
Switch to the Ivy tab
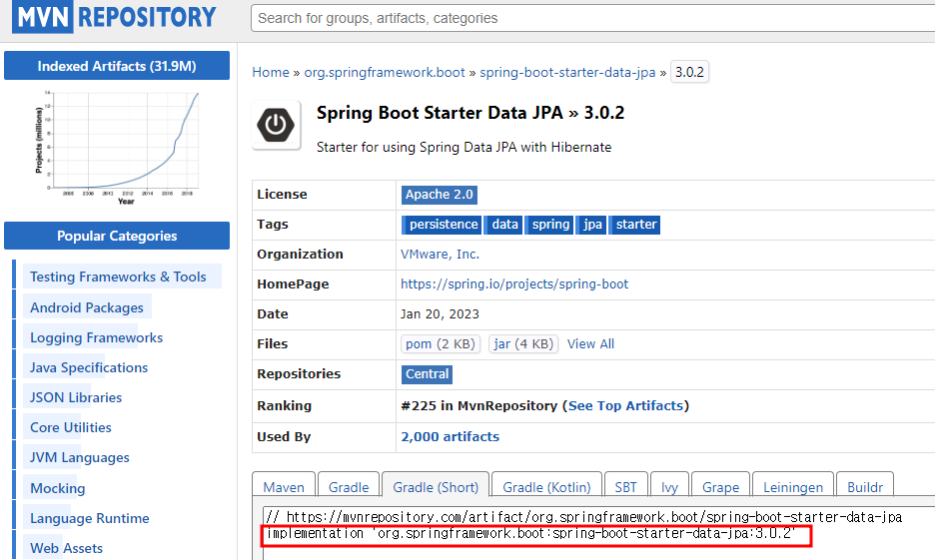click(669, 487)
